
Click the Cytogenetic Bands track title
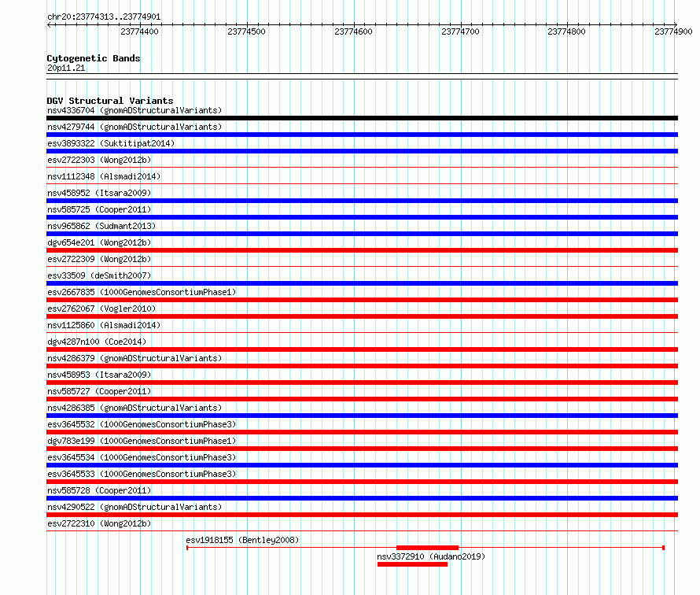(x=94, y=58)
